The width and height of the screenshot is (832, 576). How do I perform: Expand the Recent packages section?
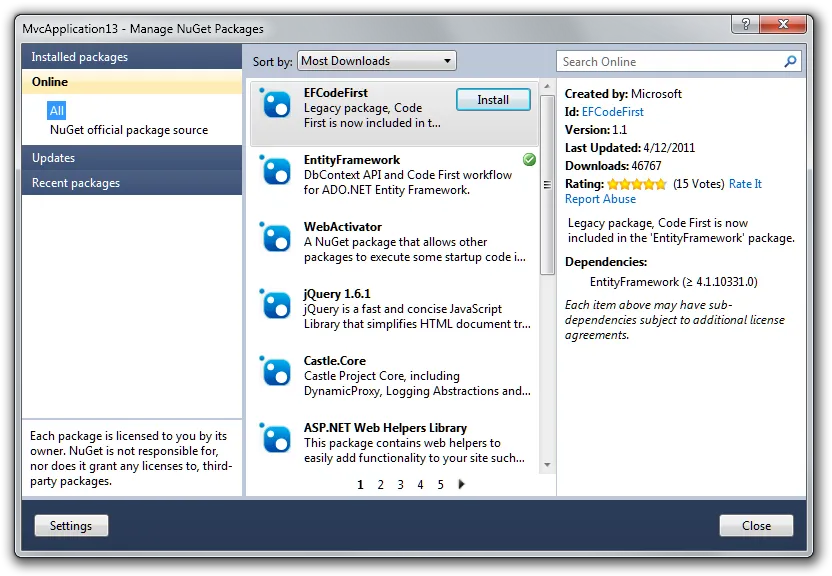click(132, 182)
